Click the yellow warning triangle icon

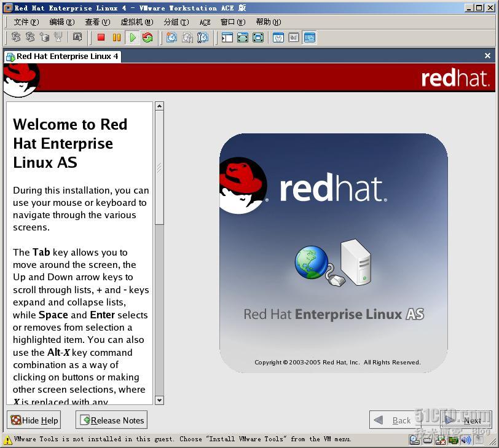(x=7, y=441)
